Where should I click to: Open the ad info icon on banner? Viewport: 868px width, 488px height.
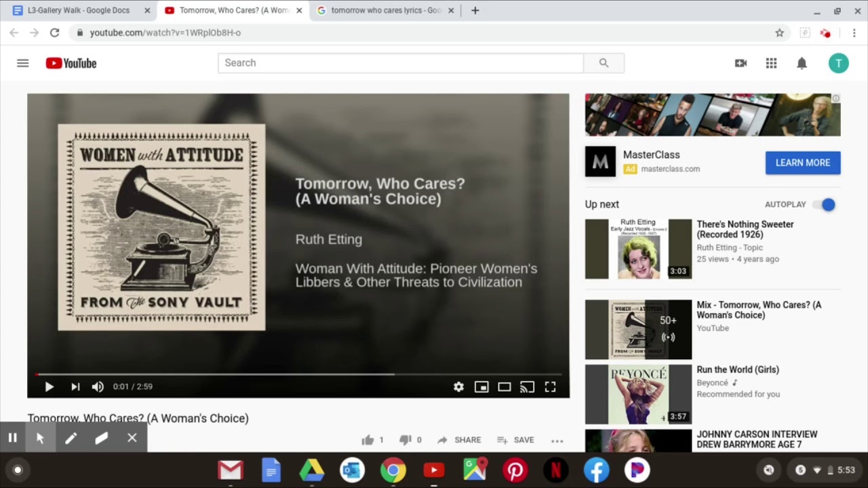click(835, 98)
